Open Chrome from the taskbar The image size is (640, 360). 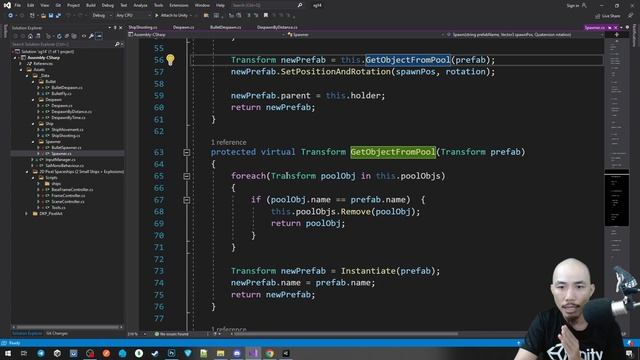click(x=269, y=353)
